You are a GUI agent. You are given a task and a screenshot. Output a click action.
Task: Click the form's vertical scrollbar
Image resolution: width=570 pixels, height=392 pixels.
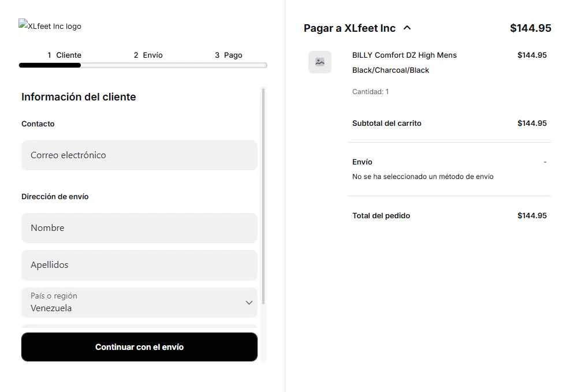click(263, 196)
